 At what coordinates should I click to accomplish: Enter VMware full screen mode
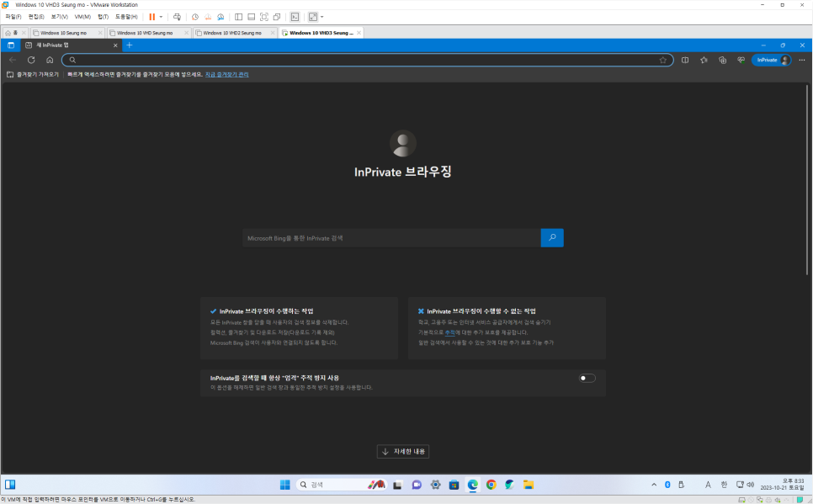tap(264, 17)
